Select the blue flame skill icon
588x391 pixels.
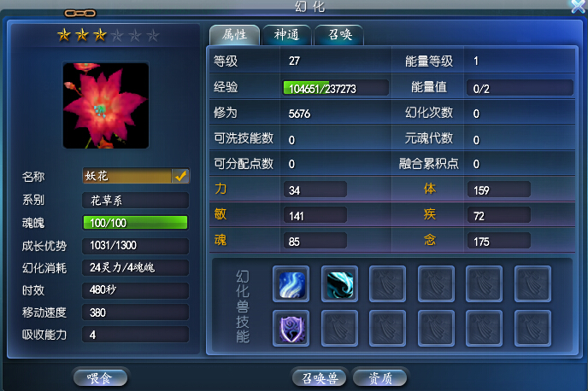[x=291, y=284]
